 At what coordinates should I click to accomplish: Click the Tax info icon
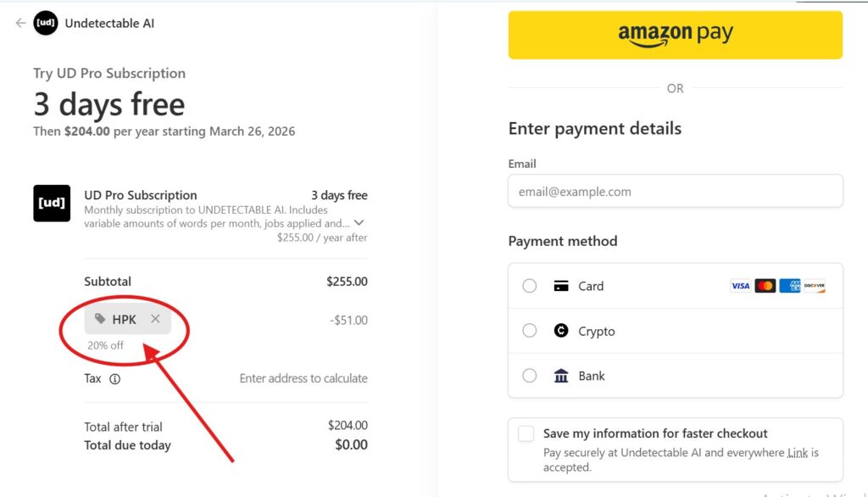pyautogui.click(x=115, y=379)
